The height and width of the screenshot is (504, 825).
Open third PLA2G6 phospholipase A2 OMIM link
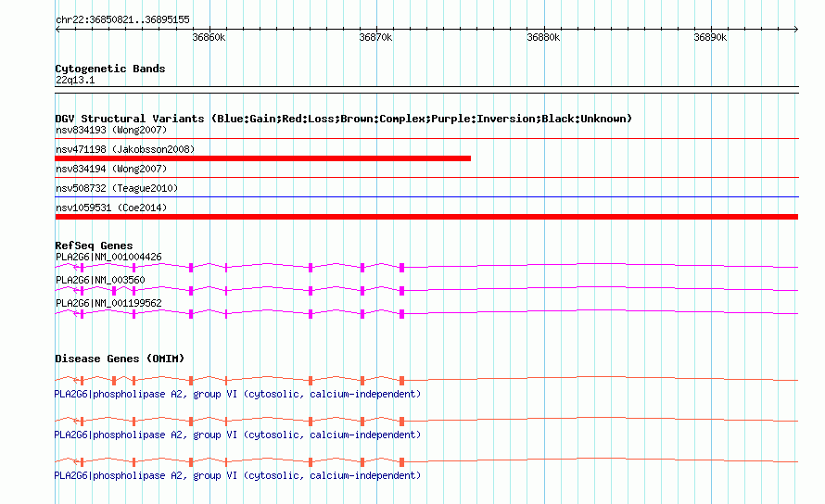click(237, 475)
